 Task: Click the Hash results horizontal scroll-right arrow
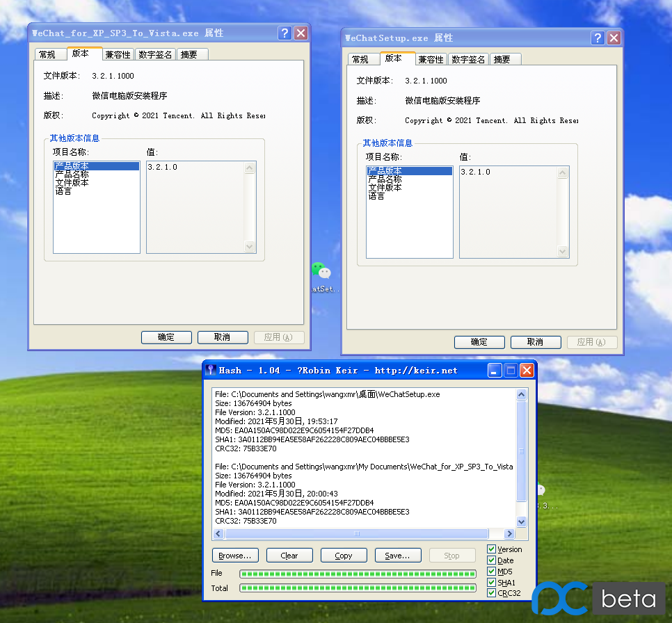pyautogui.click(x=509, y=533)
